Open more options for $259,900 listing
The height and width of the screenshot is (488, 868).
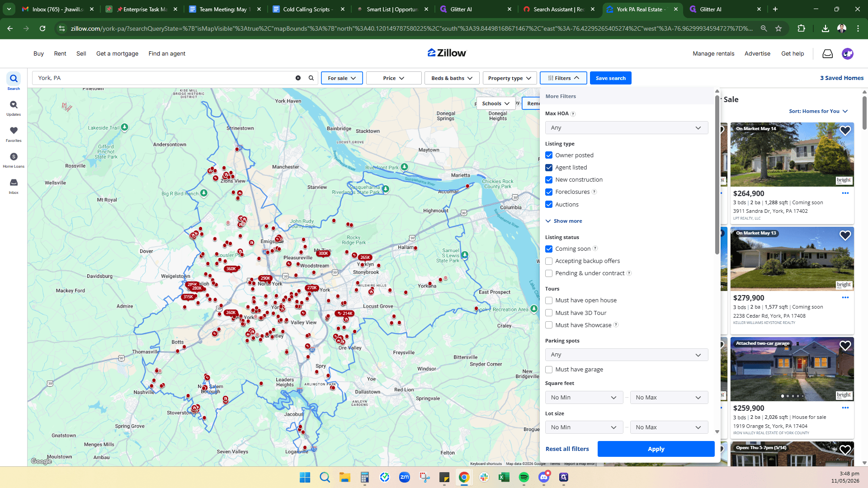(845, 408)
